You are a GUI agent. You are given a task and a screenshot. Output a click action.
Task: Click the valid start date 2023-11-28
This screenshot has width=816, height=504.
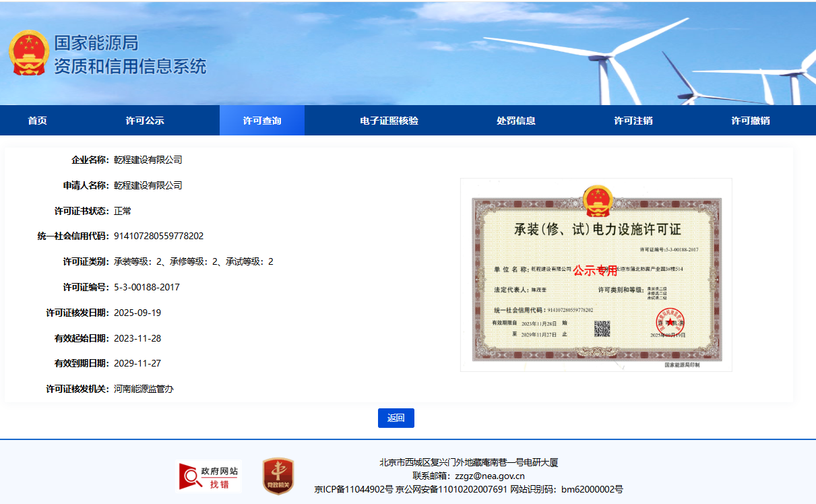pos(137,338)
